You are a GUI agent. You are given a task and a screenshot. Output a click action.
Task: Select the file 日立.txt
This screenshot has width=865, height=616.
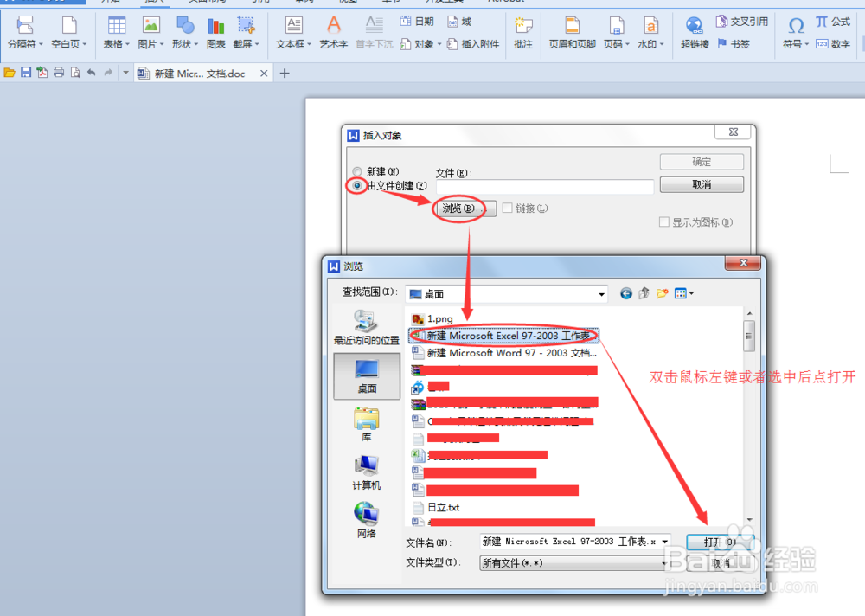pyautogui.click(x=436, y=507)
